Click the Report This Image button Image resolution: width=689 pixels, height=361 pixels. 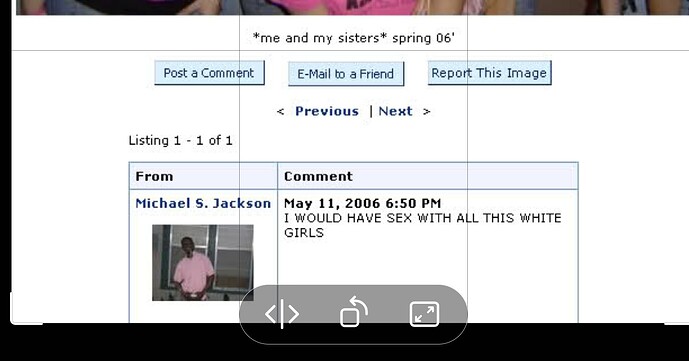pos(490,73)
